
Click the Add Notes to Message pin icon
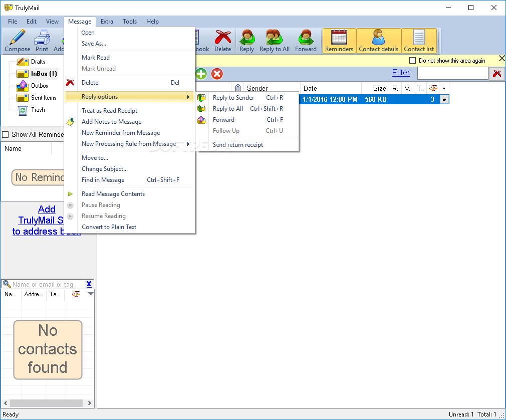pyautogui.click(x=70, y=122)
